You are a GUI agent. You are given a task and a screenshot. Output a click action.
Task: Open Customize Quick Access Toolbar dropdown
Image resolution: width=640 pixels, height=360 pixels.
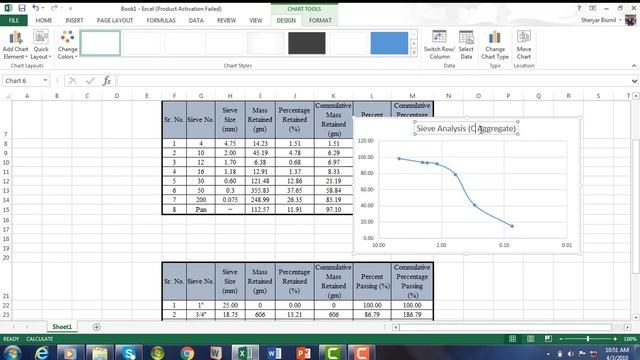71,8
